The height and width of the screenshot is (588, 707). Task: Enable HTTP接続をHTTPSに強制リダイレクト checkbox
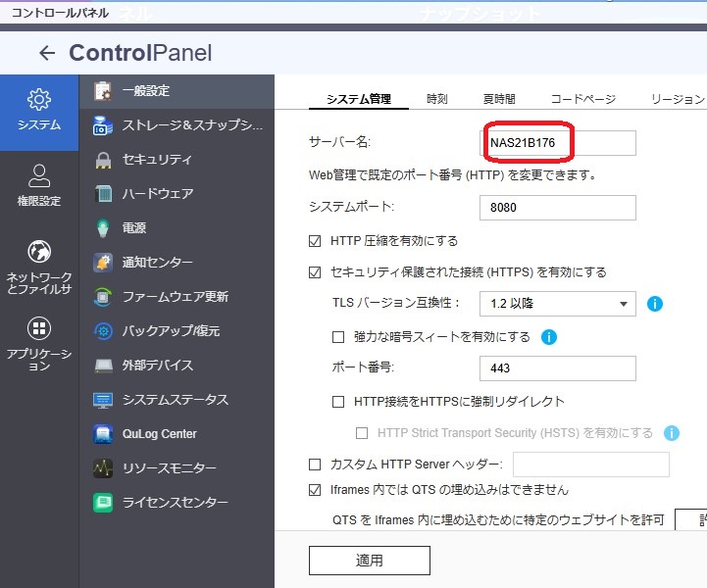click(x=338, y=402)
